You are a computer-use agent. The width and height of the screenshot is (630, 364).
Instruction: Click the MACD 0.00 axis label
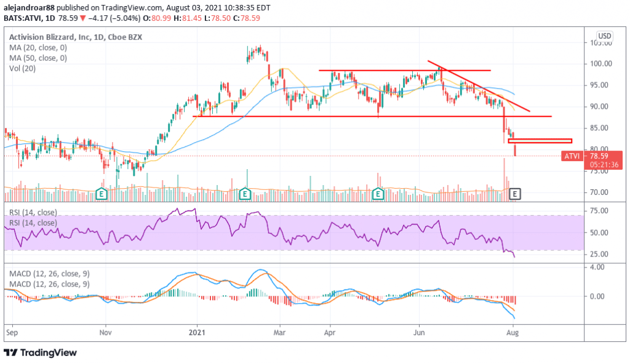coord(597,296)
